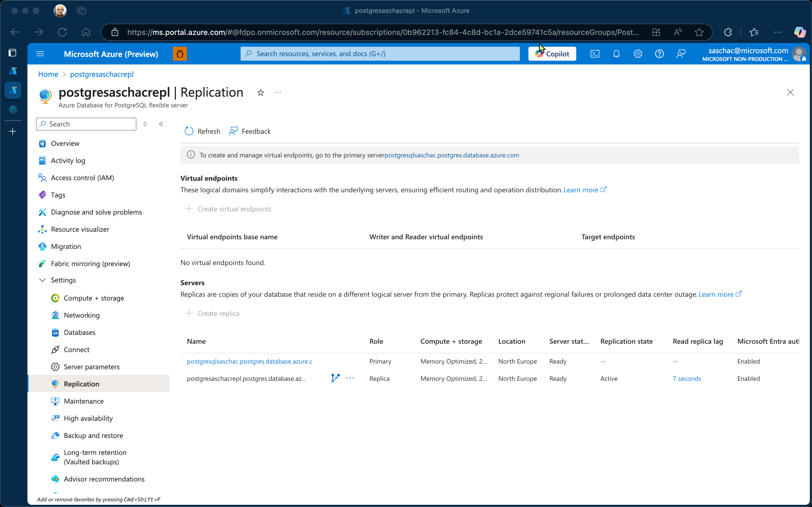Favorite this page with the star icon
This screenshot has height=507, width=812.
(260, 93)
